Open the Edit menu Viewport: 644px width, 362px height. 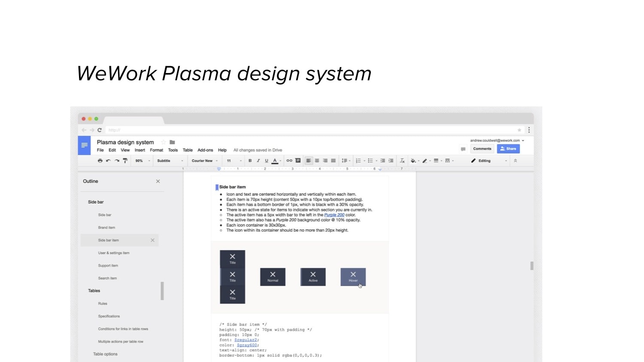click(112, 150)
